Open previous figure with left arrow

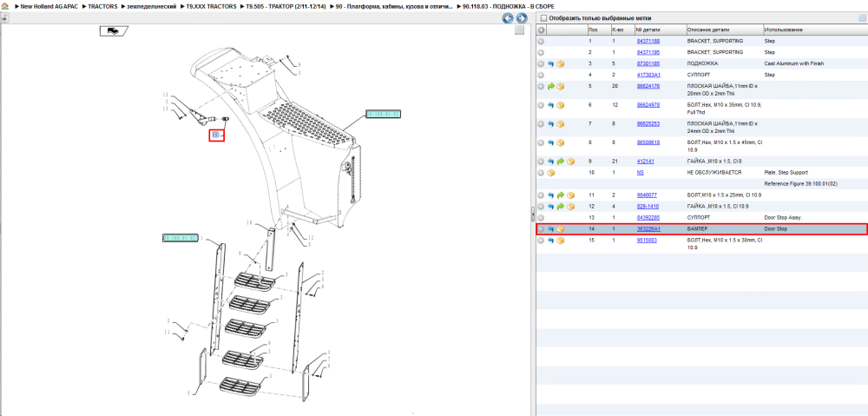[x=508, y=18]
